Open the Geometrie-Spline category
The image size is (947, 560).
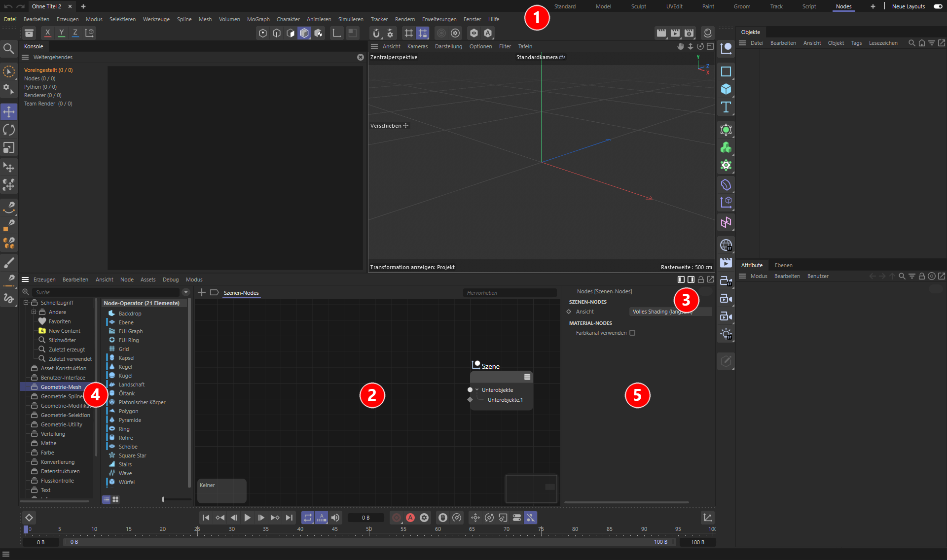click(x=62, y=396)
